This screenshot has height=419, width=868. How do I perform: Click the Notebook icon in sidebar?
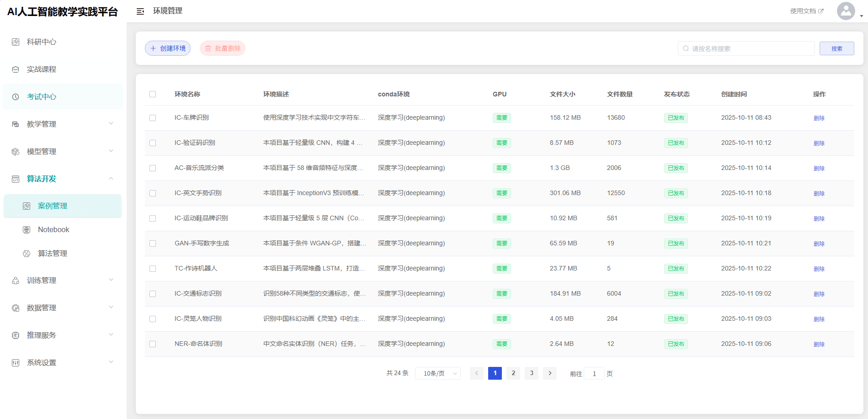tap(27, 229)
